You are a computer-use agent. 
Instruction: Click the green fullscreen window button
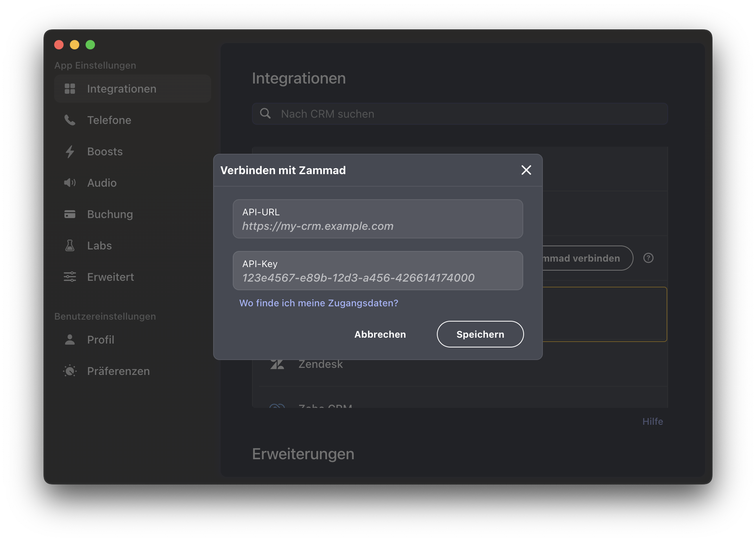click(90, 45)
